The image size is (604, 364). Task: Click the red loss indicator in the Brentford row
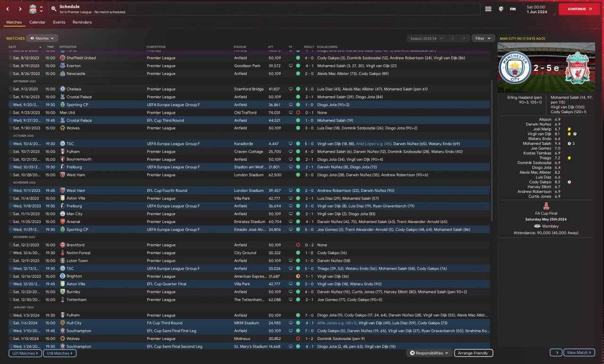pyautogui.click(x=298, y=245)
